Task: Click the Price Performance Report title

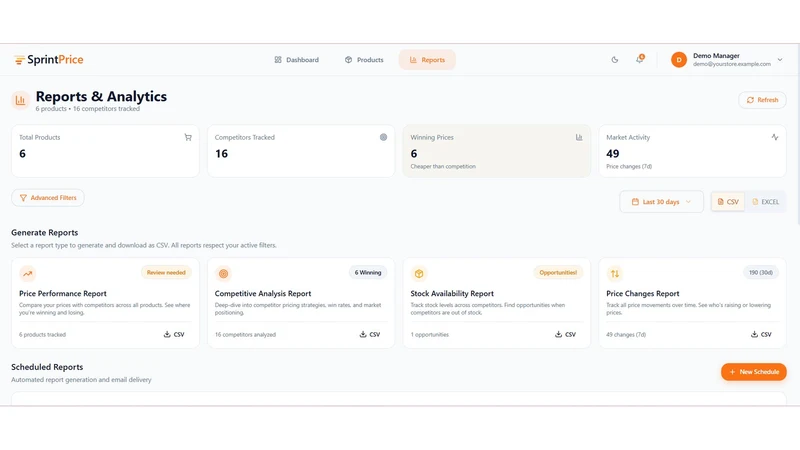Action: click(63, 294)
